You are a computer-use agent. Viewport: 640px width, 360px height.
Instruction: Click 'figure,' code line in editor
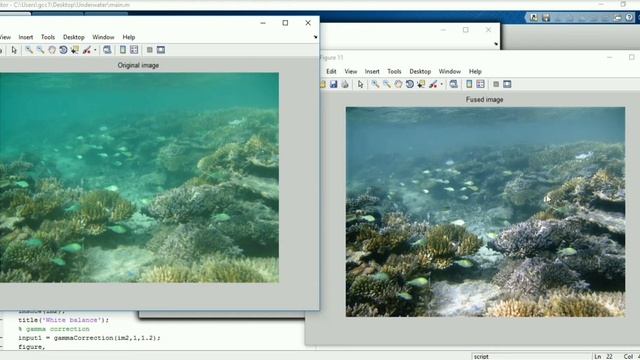pos(31,347)
